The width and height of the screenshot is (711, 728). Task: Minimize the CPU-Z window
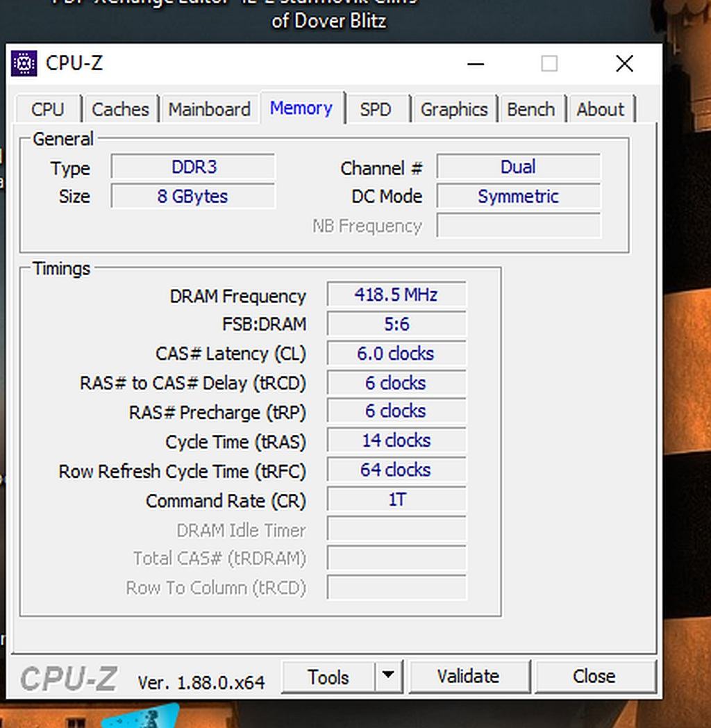[x=476, y=64]
